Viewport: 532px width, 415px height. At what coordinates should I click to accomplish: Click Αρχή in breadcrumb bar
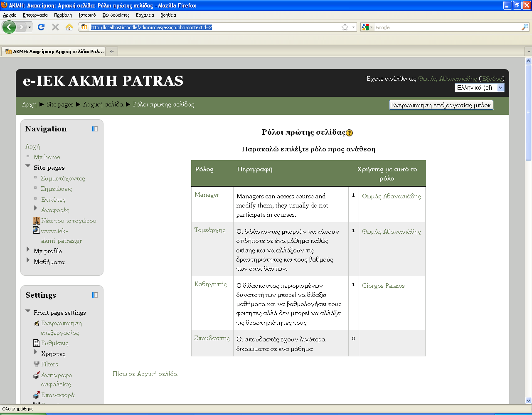(29, 104)
